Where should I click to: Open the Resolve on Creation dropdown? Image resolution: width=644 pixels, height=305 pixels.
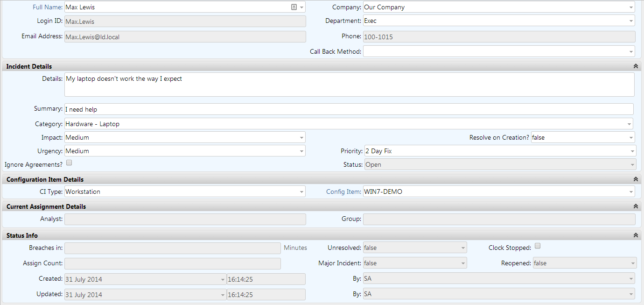(631, 138)
